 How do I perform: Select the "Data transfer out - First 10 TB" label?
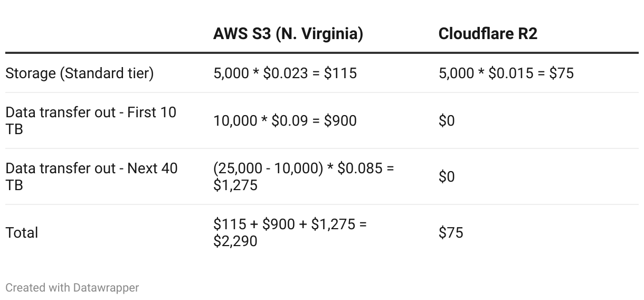pyautogui.click(x=91, y=120)
